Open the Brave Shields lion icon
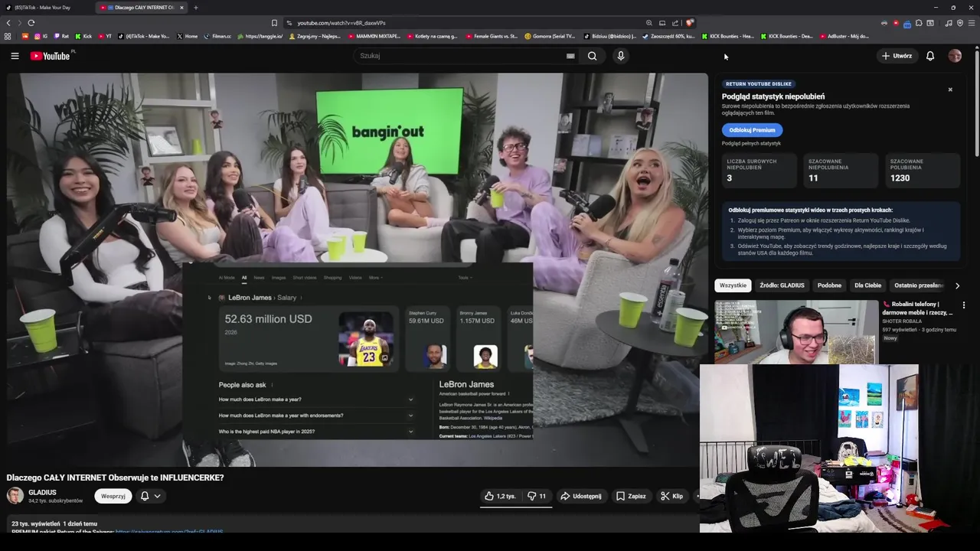 click(689, 23)
